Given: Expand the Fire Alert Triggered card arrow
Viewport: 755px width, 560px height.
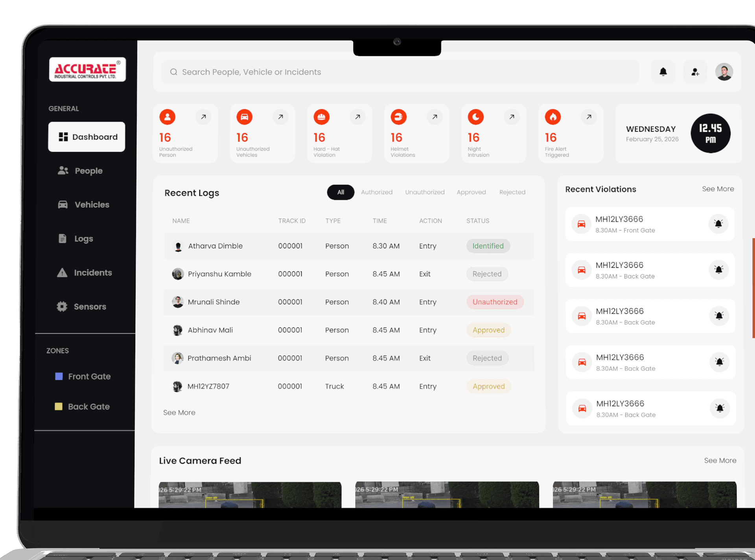Looking at the screenshot, I should [x=589, y=117].
